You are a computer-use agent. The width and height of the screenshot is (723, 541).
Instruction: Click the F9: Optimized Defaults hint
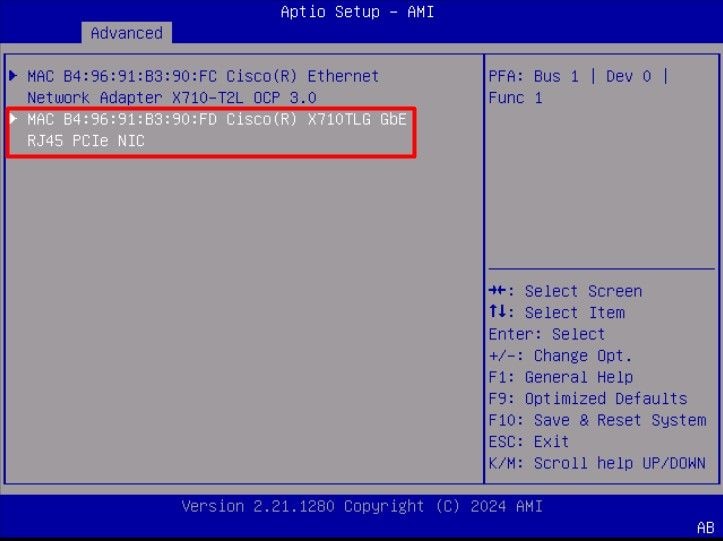[588, 398]
